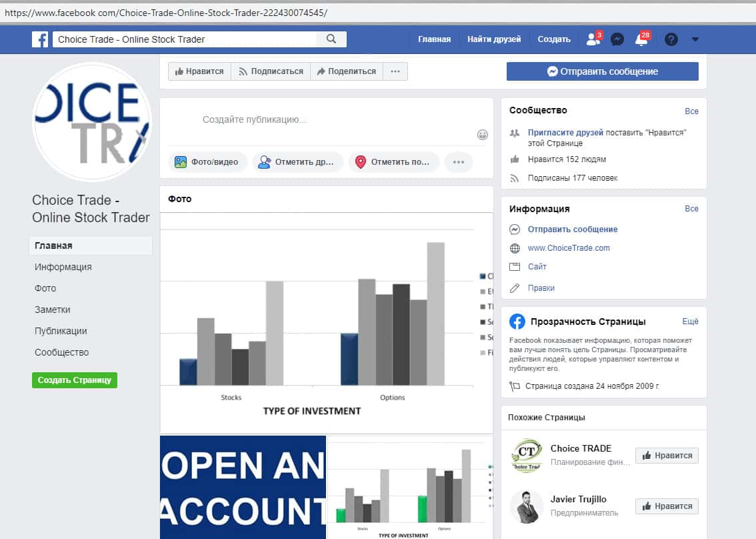
Task: Click Отправить сообщение link in Информация panel
Action: [x=573, y=229]
